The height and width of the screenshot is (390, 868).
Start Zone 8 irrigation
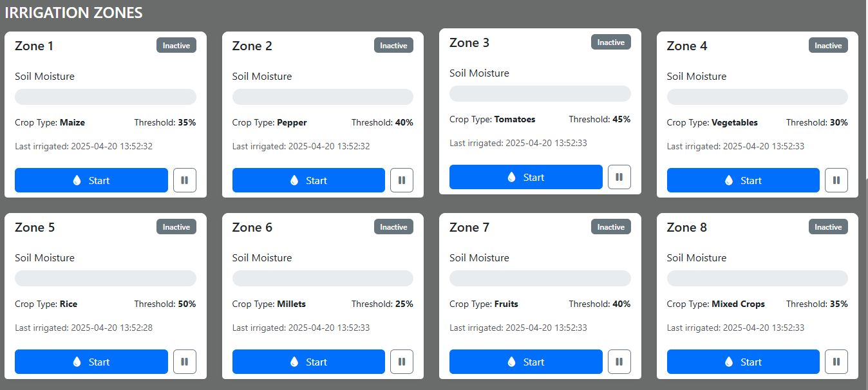743,362
